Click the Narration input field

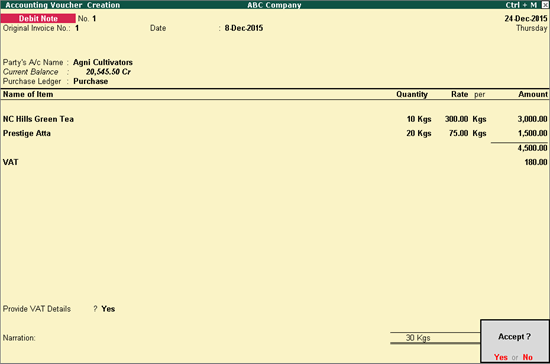(210, 338)
